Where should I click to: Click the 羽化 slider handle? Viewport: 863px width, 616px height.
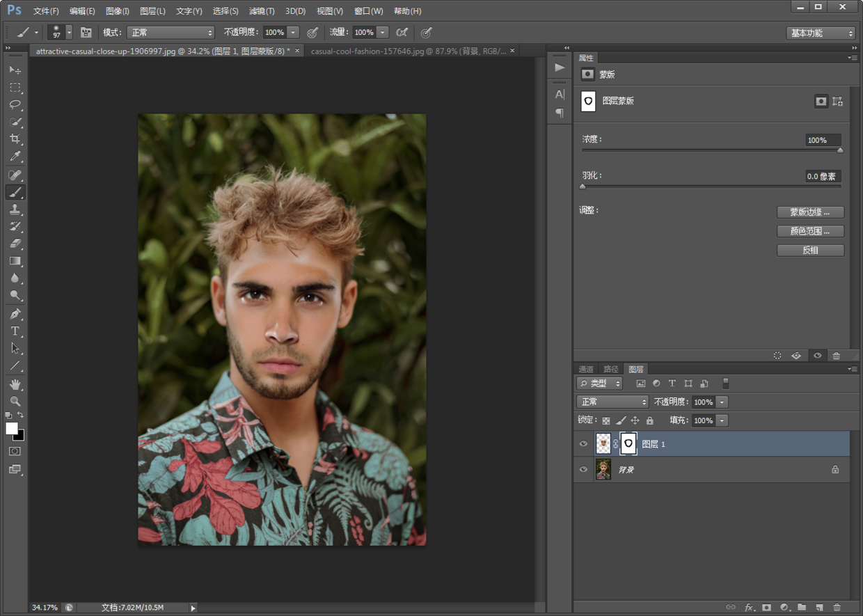tap(583, 187)
